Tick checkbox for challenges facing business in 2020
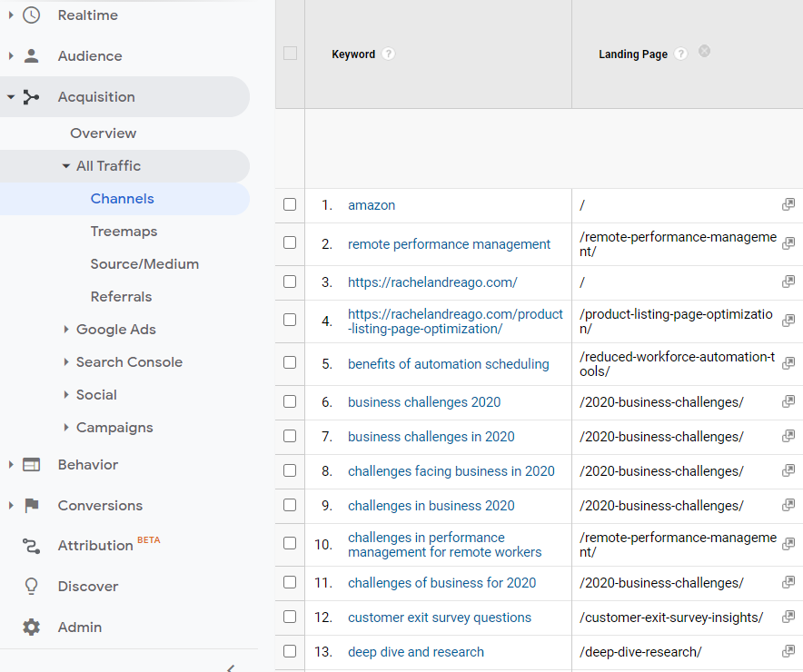This screenshot has height=672, width=803. (290, 470)
